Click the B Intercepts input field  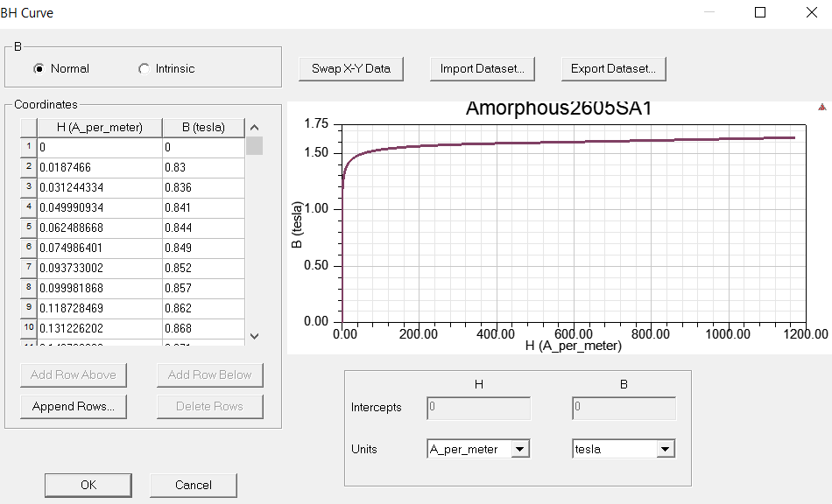click(624, 408)
